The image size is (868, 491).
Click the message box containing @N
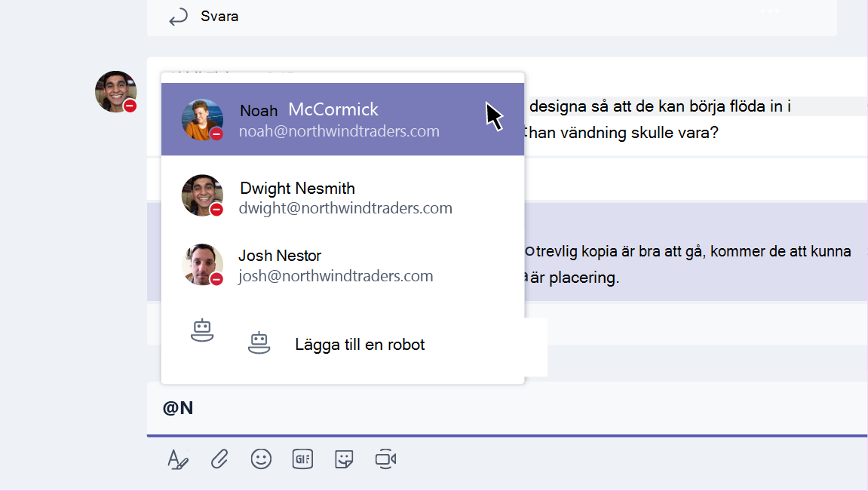point(507,409)
